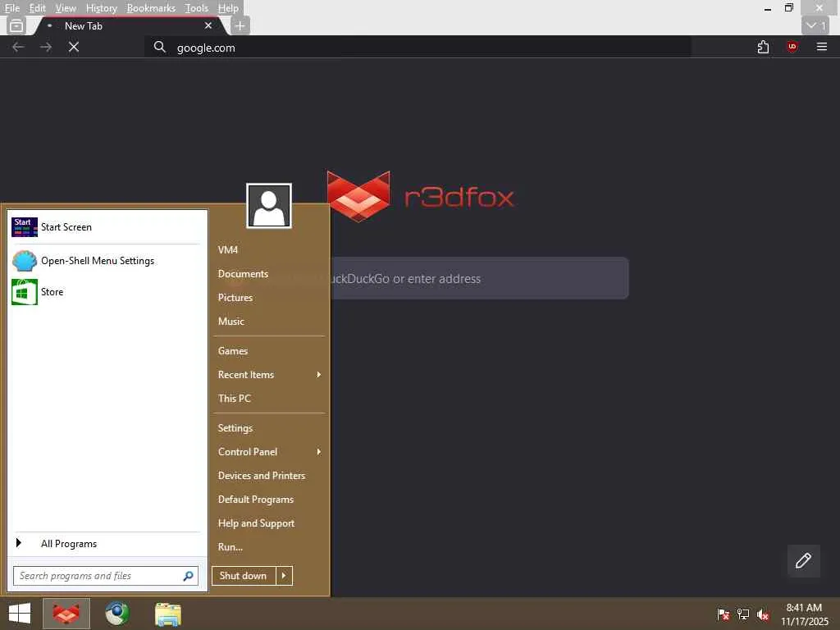Screen dimensions: 840x630
Task: Click Run... in the Start menu
Action: pyautogui.click(x=269, y=547)
